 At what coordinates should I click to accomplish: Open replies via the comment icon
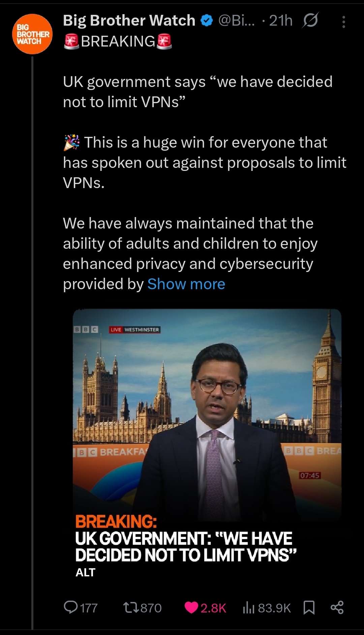click(71, 607)
